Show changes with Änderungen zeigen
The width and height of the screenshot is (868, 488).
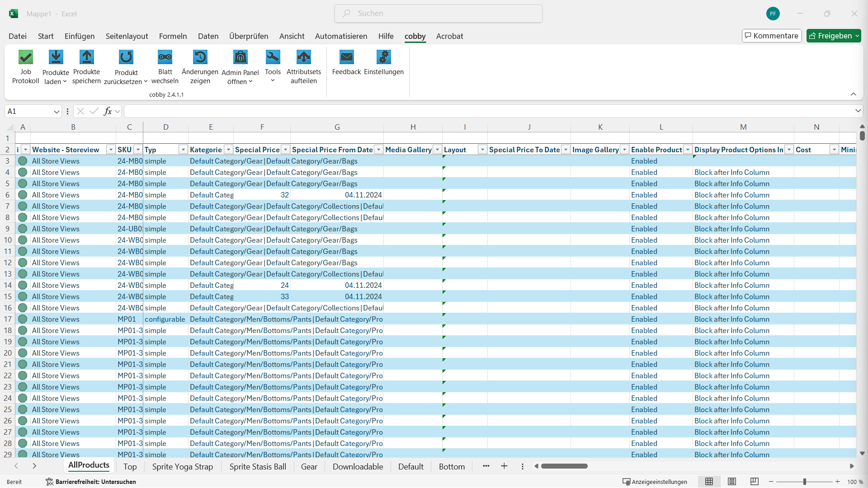tap(200, 57)
